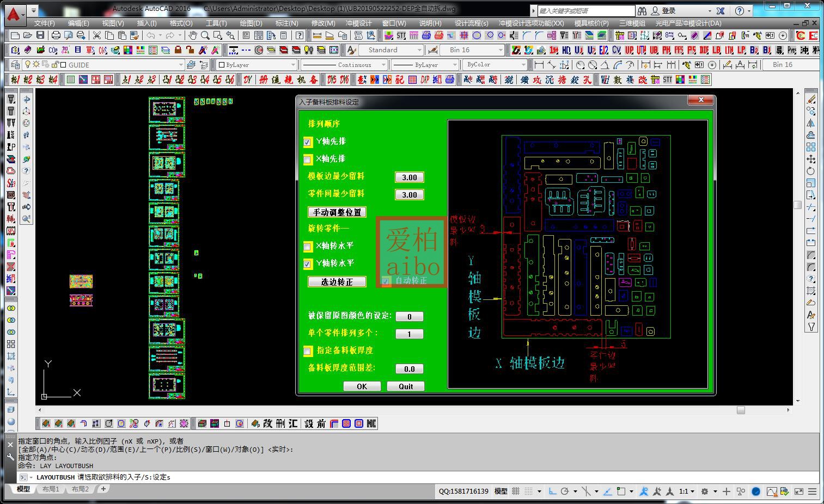The image size is (824, 504).
Task: Select the Radius dimension tool
Action: [580, 65]
